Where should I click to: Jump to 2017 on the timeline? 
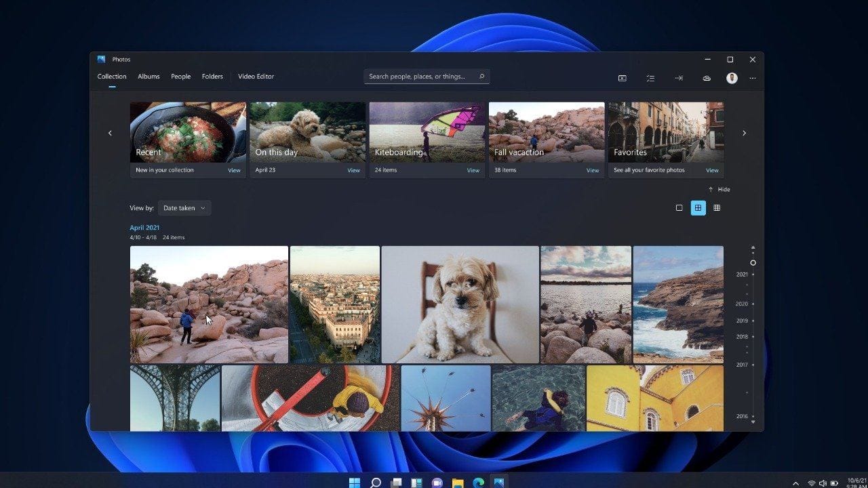pyautogui.click(x=742, y=365)
